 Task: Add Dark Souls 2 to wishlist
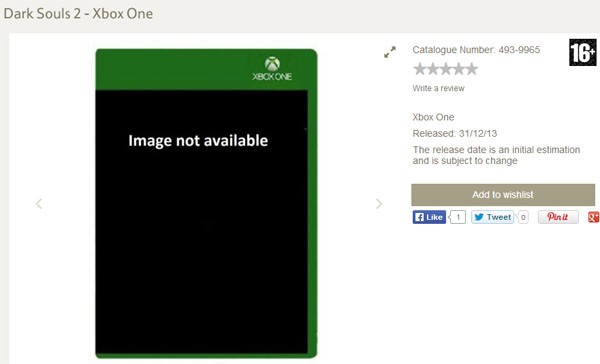pos(503,195)
